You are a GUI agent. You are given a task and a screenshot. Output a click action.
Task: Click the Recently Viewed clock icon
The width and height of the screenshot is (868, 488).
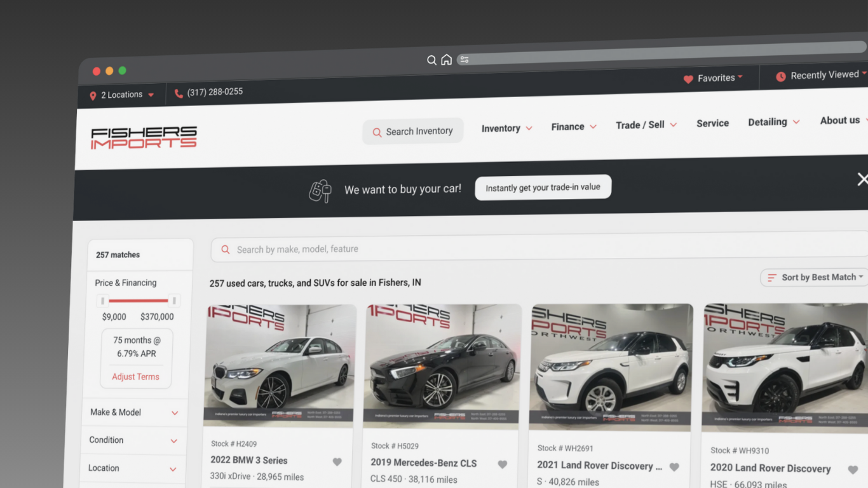[781, 77]
